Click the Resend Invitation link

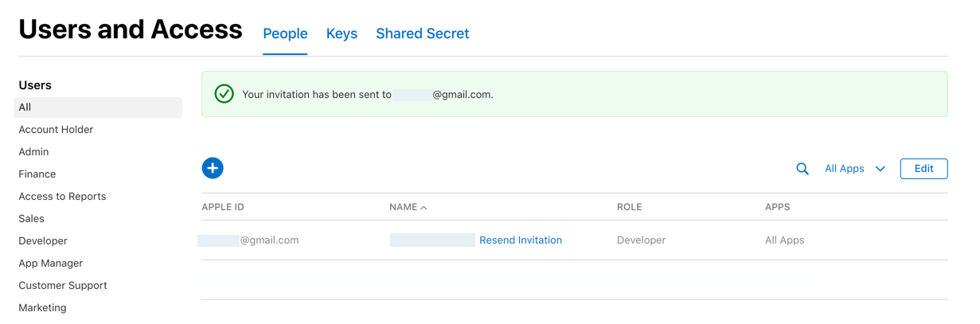(521, 240)
